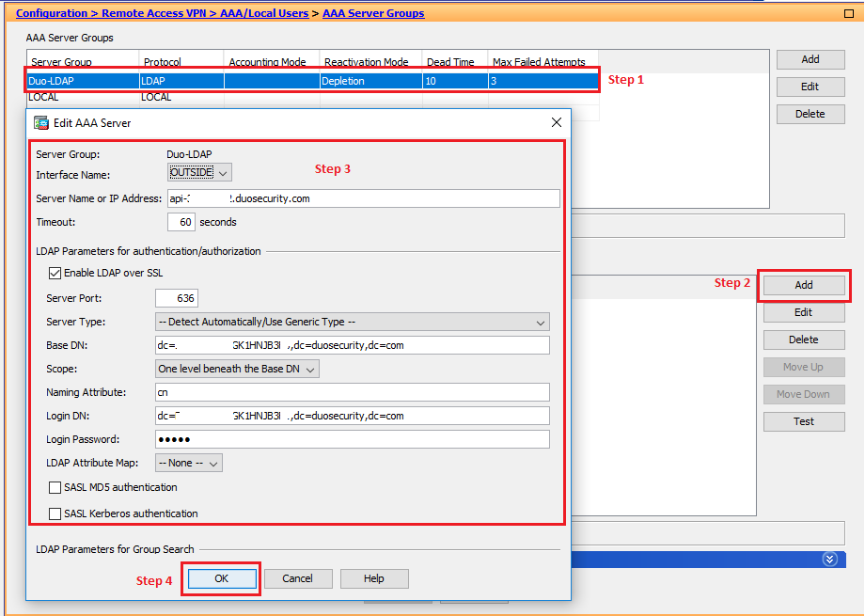Open AAA Server Groups breadcrumb link

[x=373, y=13]
